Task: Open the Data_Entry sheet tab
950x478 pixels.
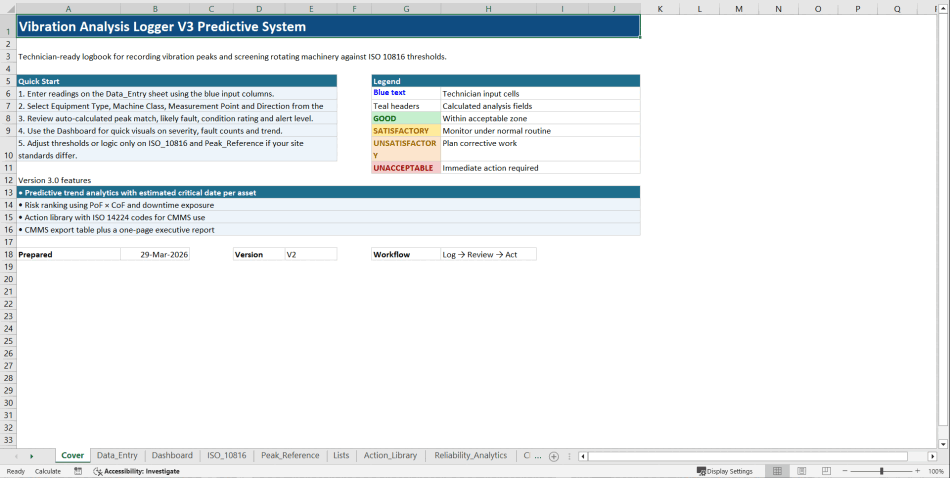Action: coord(117,455)
